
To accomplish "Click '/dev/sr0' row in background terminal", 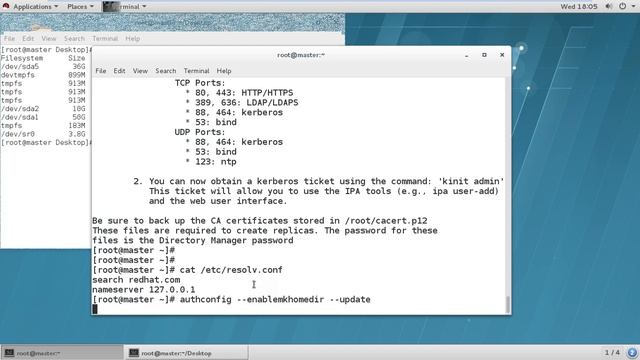I will coord(43,134).
